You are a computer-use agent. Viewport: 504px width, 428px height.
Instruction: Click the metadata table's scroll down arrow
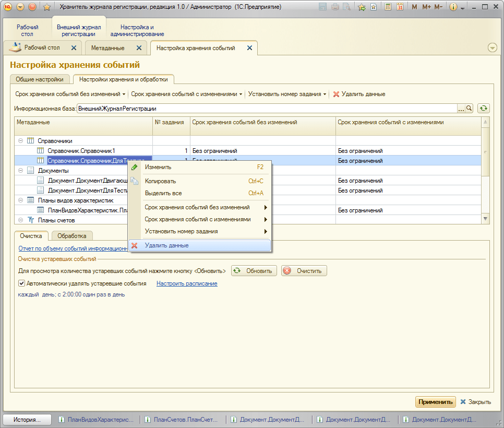tap(486, 219)
